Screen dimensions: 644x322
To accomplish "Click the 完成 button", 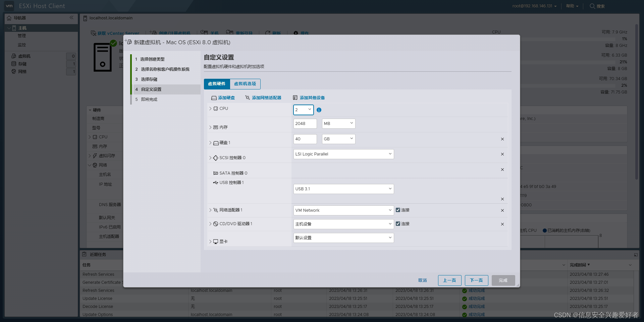I will point(503,280).
